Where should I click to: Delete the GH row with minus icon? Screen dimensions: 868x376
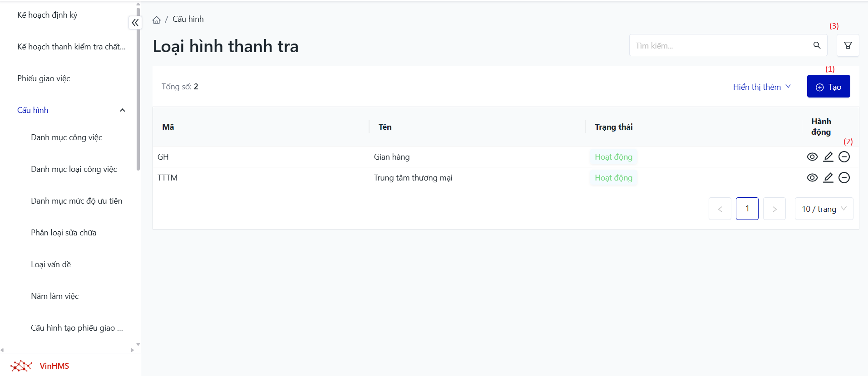click(x=844, y=157)
